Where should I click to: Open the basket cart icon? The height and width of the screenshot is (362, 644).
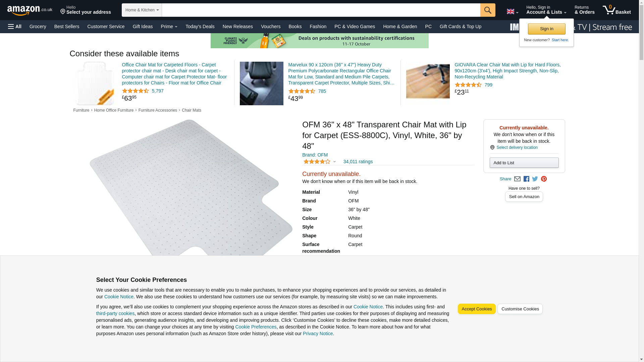pos(616,10)
